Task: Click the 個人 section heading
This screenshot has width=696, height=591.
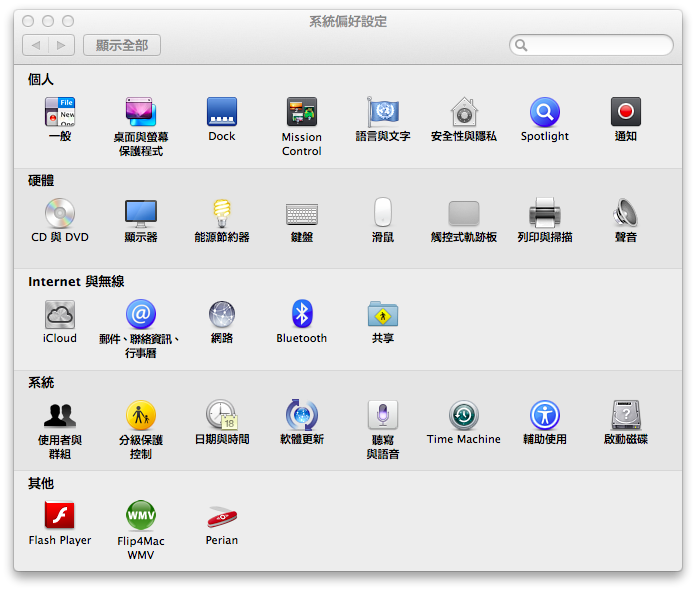Action: click(x=41, y=79)
